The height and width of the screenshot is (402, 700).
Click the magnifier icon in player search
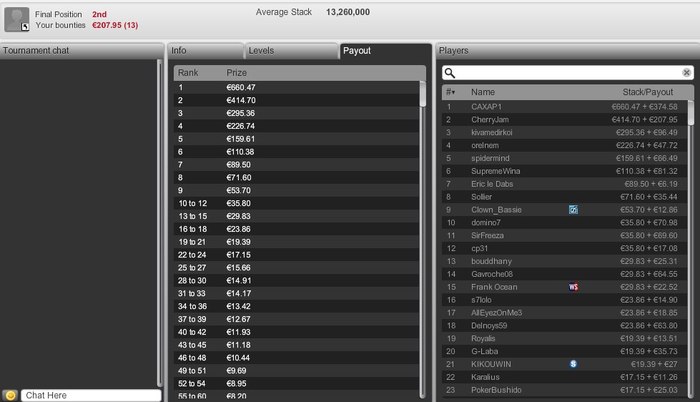(450, 73)
